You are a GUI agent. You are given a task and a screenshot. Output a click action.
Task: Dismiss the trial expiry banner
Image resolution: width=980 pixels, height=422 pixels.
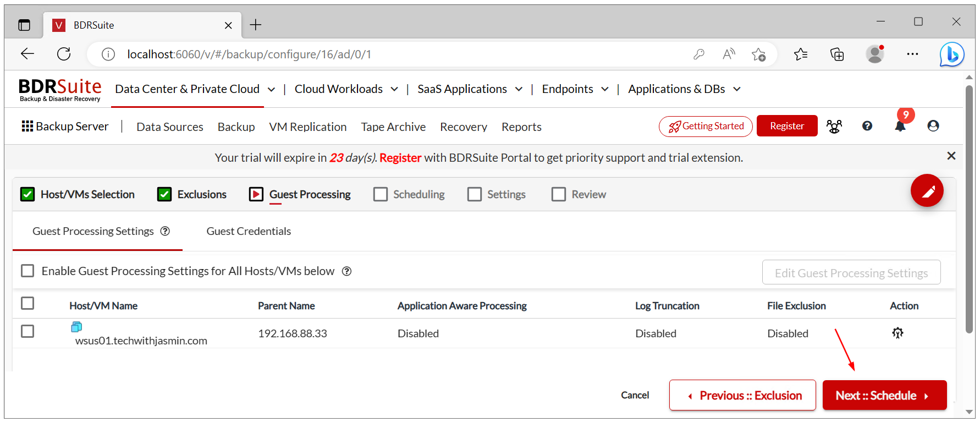[x=951, y=156]
